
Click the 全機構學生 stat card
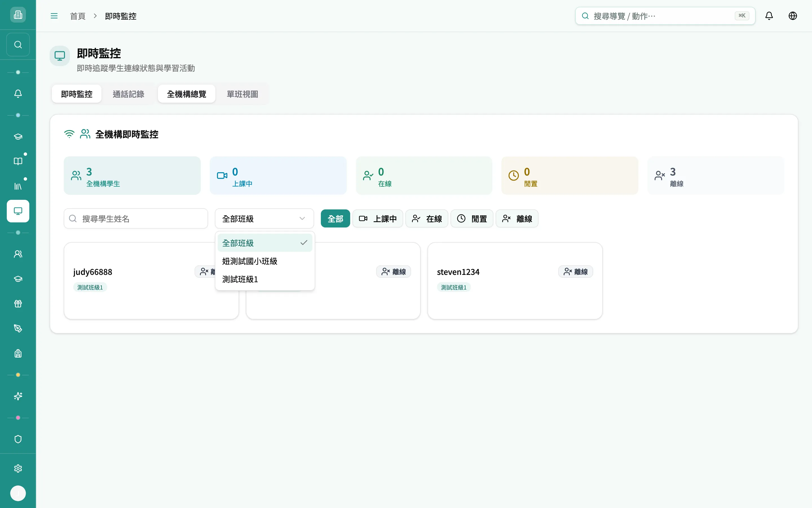[132, 175]
